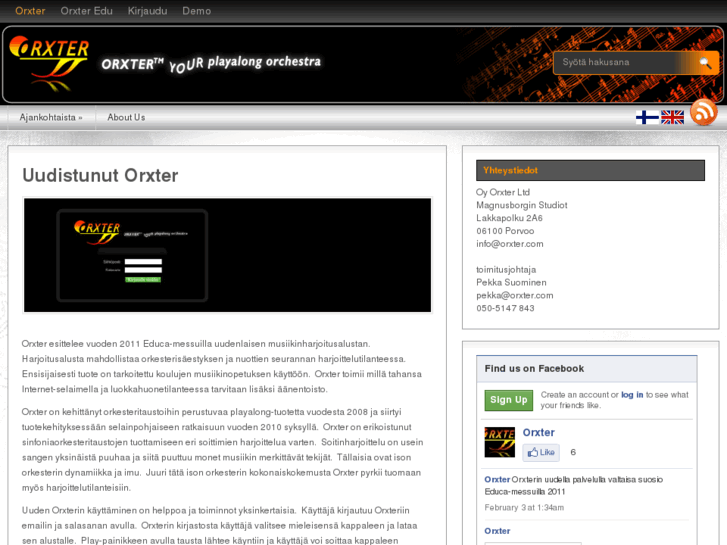
Task: Open the About Us menu item
Action: (126, 117)
